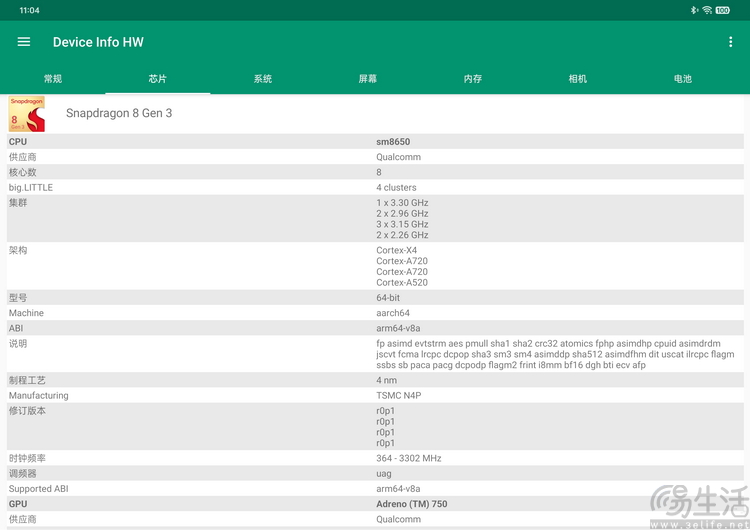Open the hamburger navigation menu
This screenshot has width=750, height=530.
pyautogui.click(x=24, y=42)
